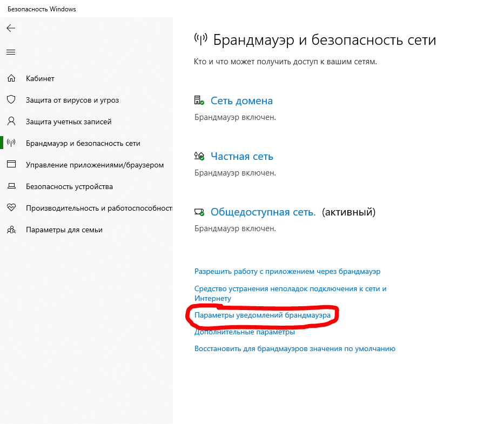Click Брандмауэр включен under Сеть домена
This screenshot has height=424, width=504.
point(236,117)
